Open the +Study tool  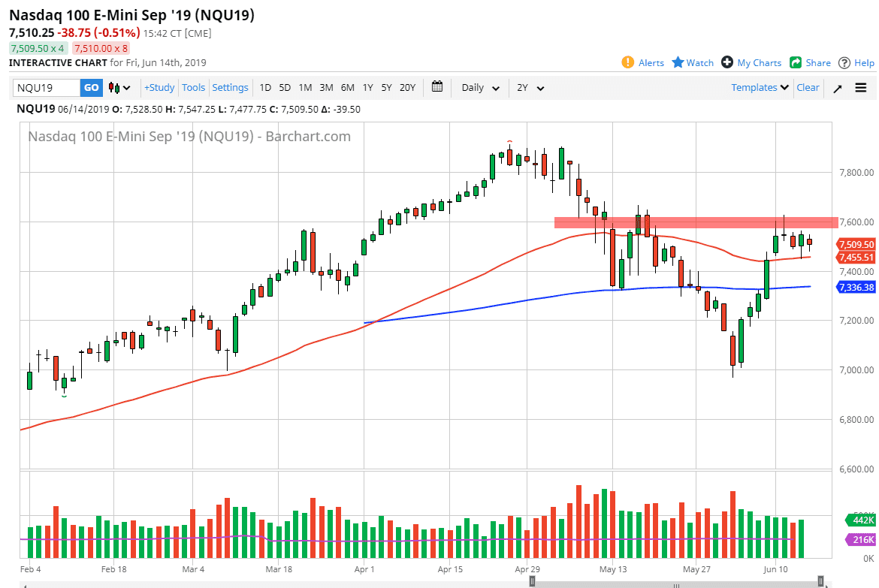(159, 88)
